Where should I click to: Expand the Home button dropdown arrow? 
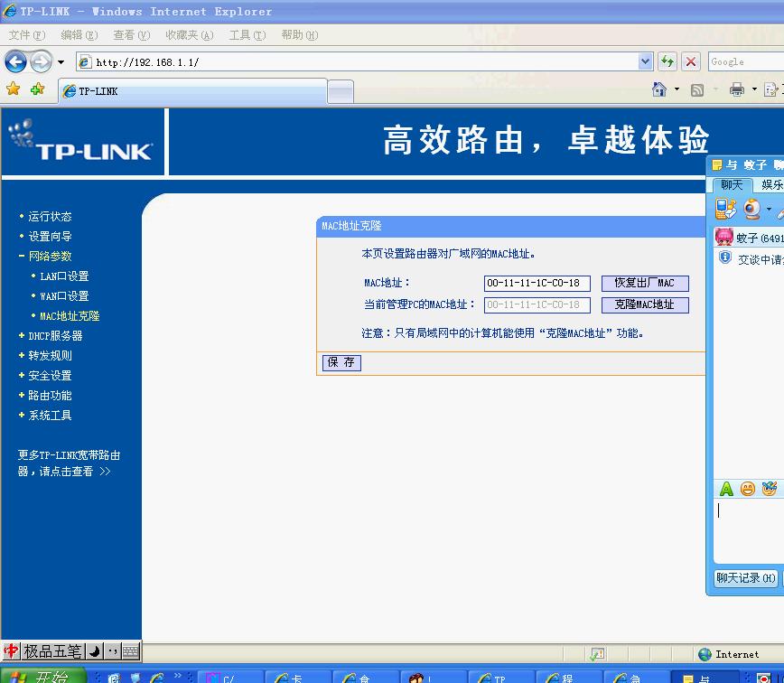coord(677,89)
